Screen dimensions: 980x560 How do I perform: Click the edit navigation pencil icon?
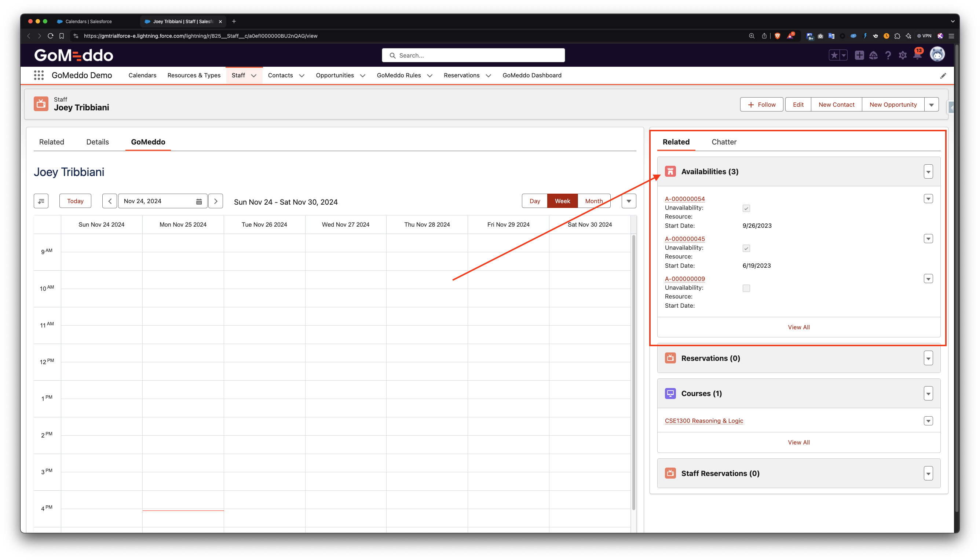(x=943, y=76)
